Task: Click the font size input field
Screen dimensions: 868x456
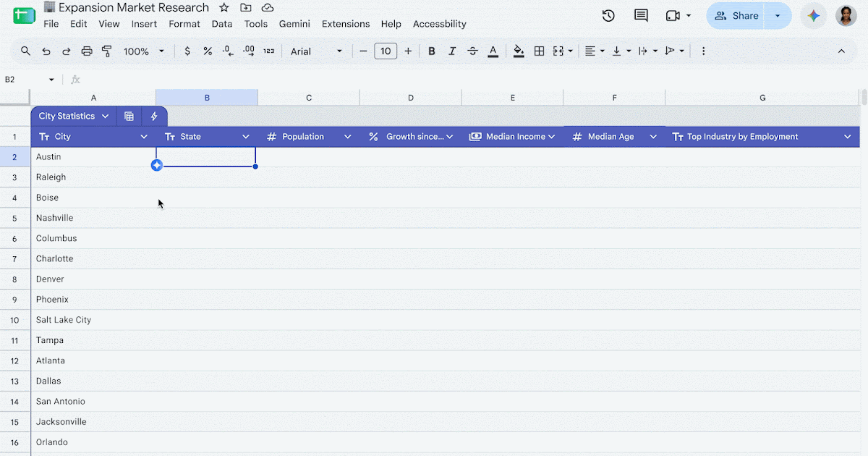Action: (386, 51)
